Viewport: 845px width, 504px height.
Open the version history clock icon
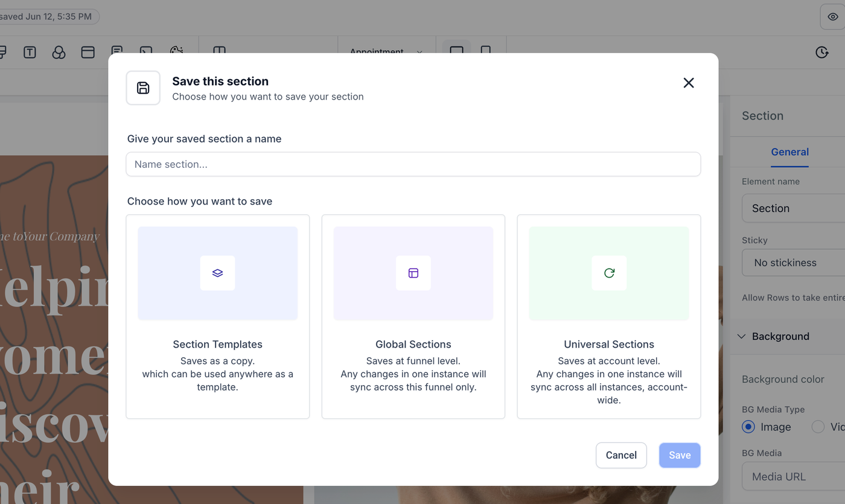click(x=821, y=53)
